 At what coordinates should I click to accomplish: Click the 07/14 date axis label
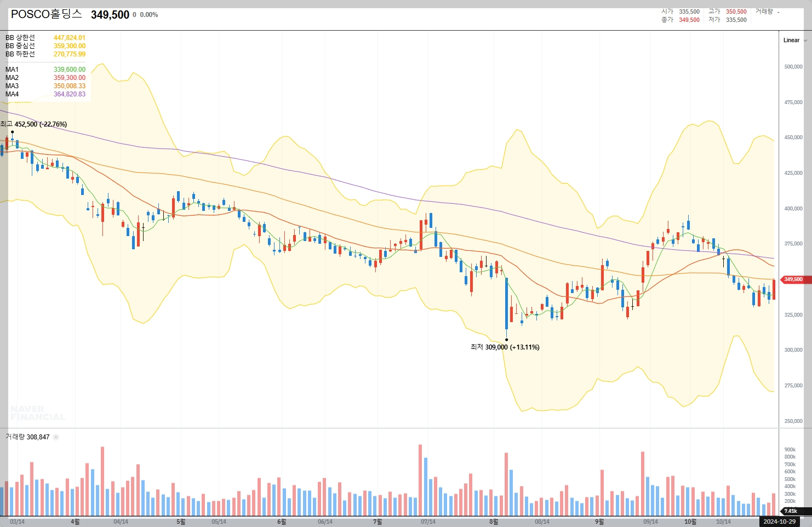pyautogui.click(x=428, y=522)
